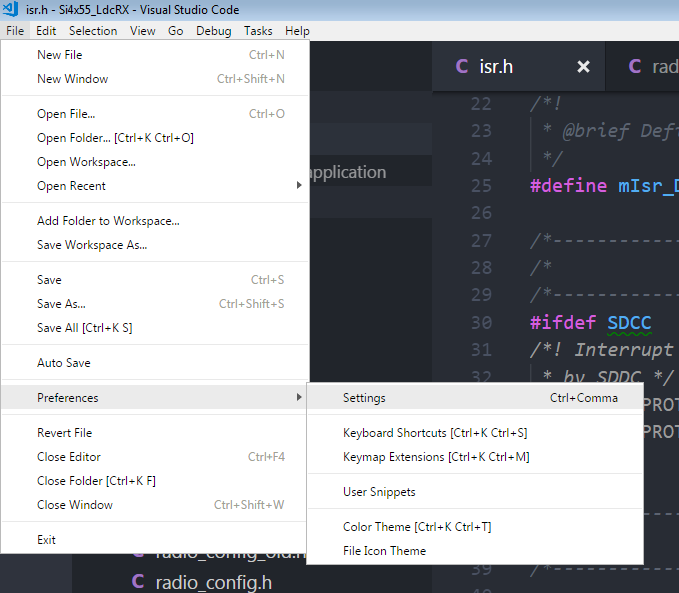This screenshot has height=593, width=679.
Task: Expand the Open Recent submenu arrow
Action: point(298,186)
